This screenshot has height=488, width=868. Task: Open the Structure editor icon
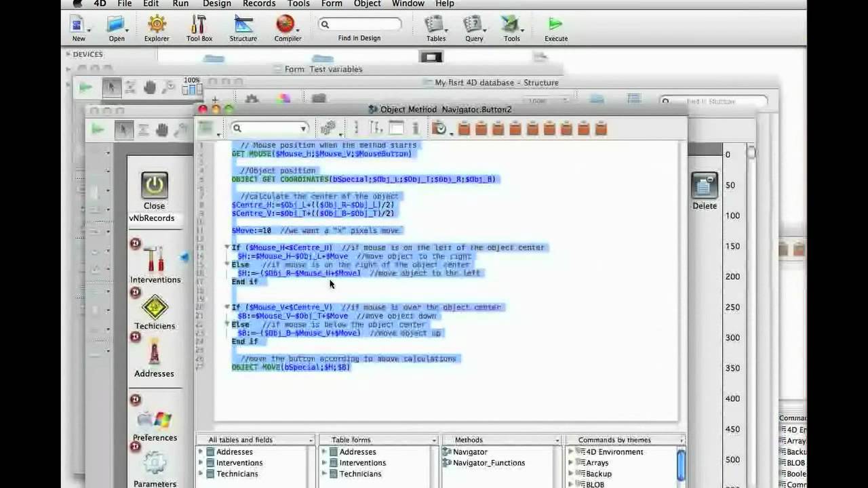[243, 24]
